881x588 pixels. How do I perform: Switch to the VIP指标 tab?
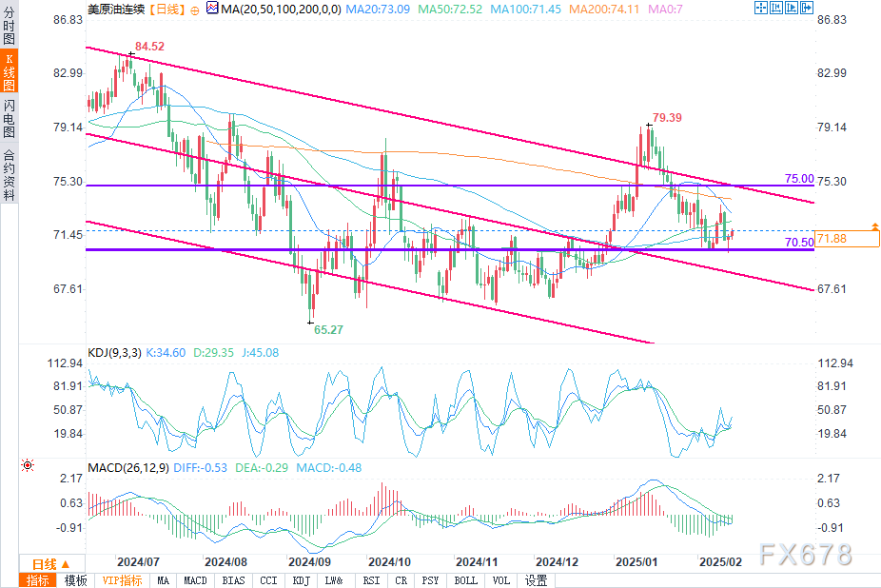[x=122, y=580]
